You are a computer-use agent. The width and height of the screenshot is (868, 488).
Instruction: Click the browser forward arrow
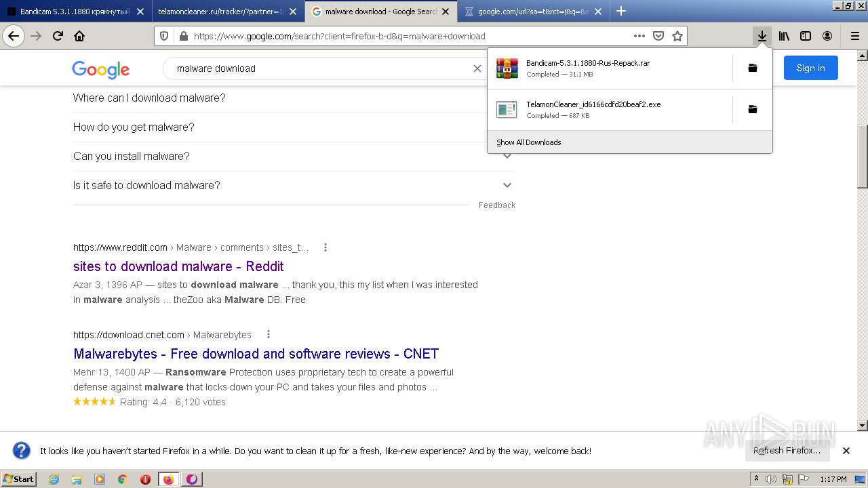(x=36, y=36)
